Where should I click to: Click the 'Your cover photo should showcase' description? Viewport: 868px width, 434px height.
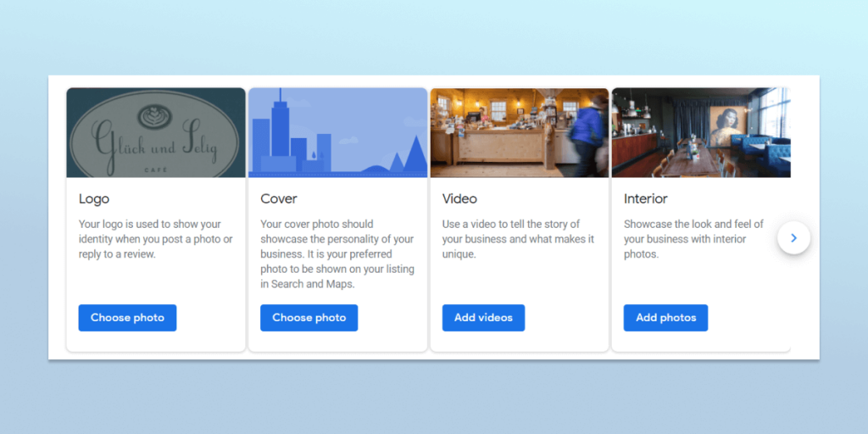[337, 254]
